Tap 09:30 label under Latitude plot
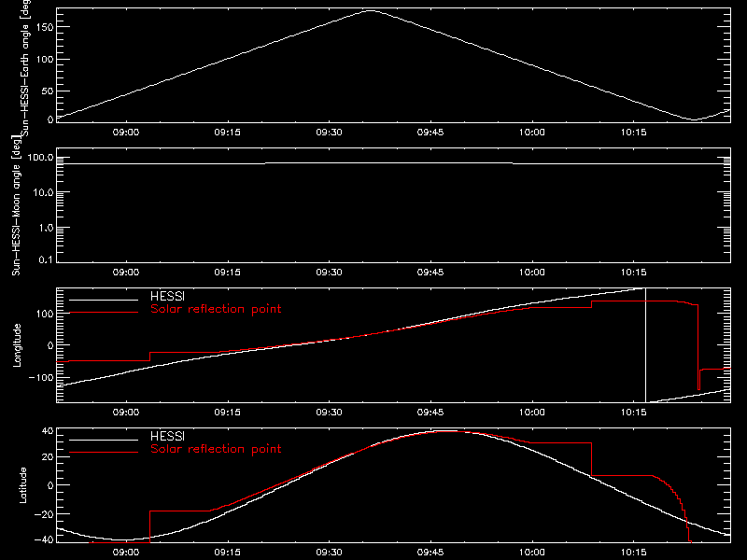 330,553
